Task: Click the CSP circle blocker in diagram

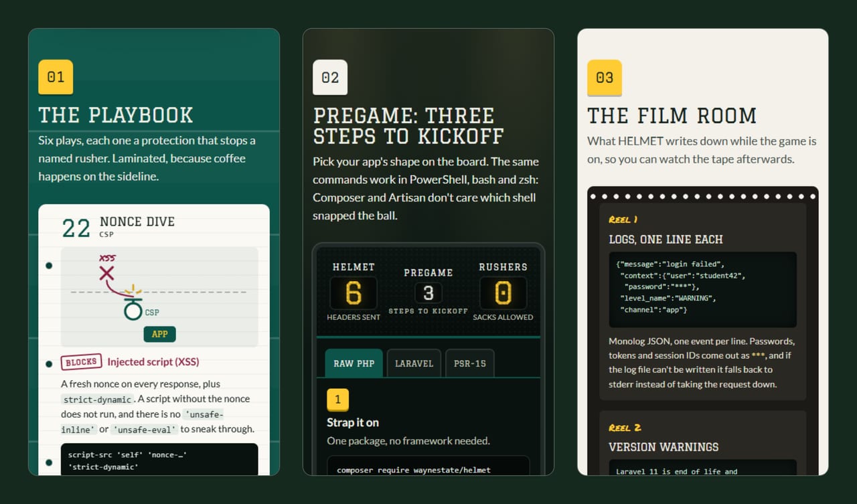Action: pos(133,309)
